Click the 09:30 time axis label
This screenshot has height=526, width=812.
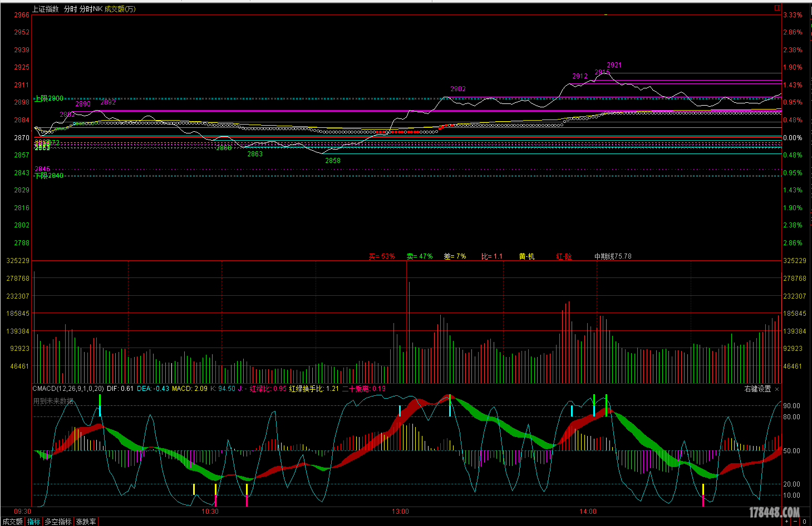pyautogui.click(x=23, y=511)
